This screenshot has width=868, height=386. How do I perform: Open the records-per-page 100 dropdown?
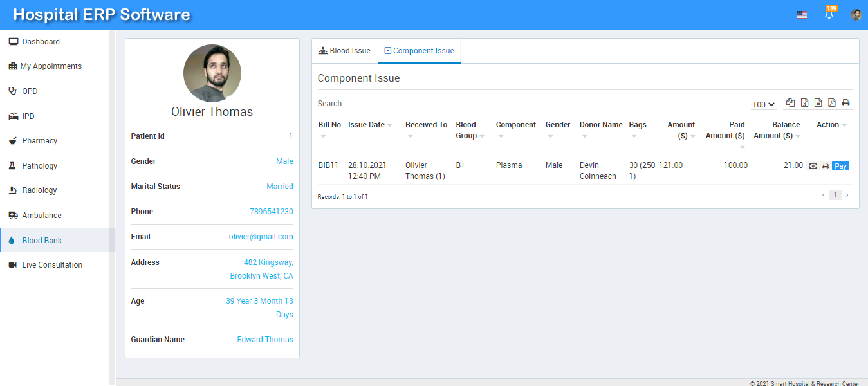click(763, 104)
